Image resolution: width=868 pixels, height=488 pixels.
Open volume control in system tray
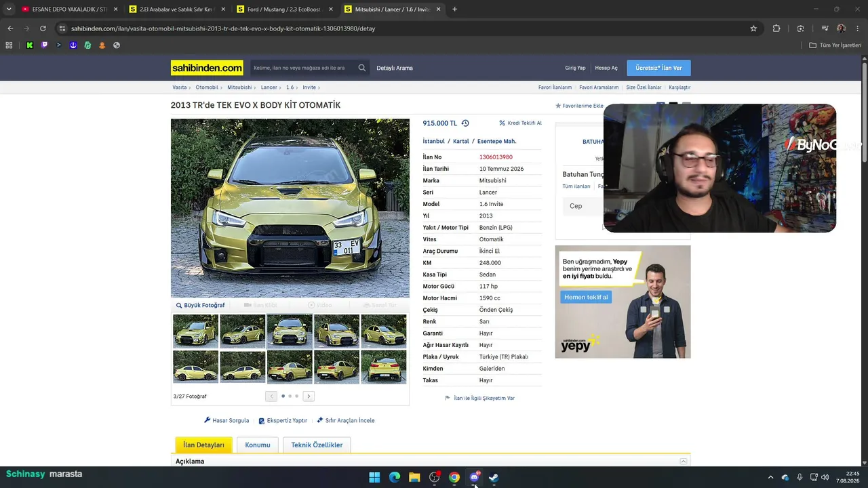coord(825,477)
